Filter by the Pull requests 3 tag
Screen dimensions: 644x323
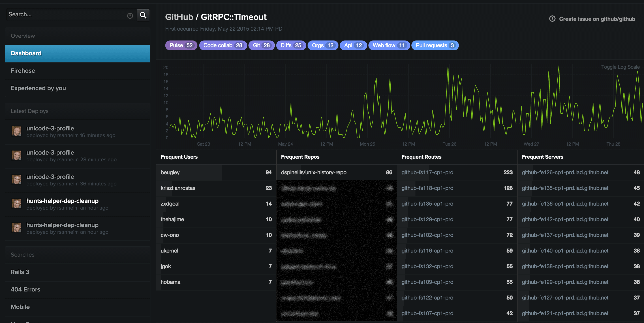(434, 45)
